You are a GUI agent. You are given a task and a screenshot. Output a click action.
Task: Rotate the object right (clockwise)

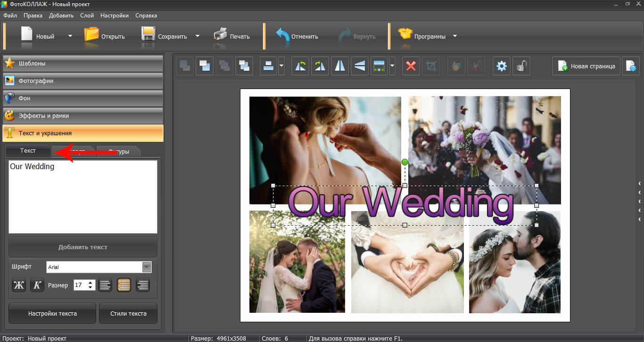pyautogui.click(x=320, y=66)
